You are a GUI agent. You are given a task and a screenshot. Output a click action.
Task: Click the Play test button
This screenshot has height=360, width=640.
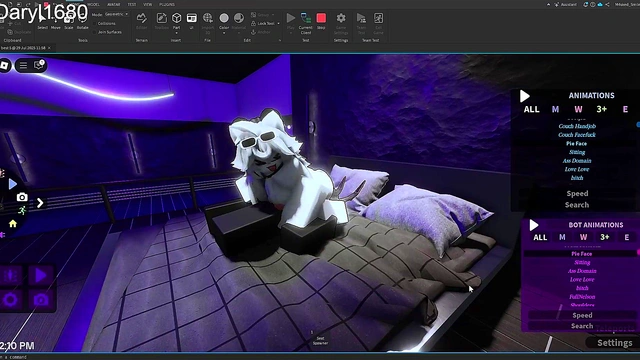pos(291,21)
